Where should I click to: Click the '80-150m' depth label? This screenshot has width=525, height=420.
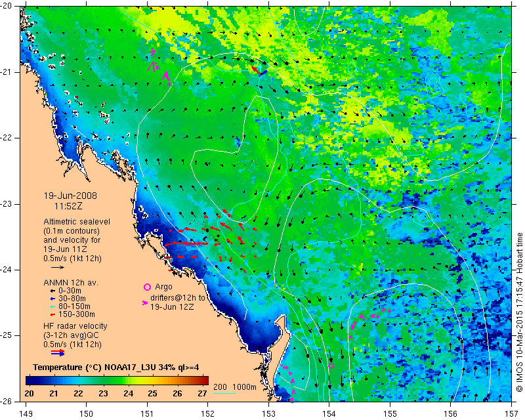[74, 306]
